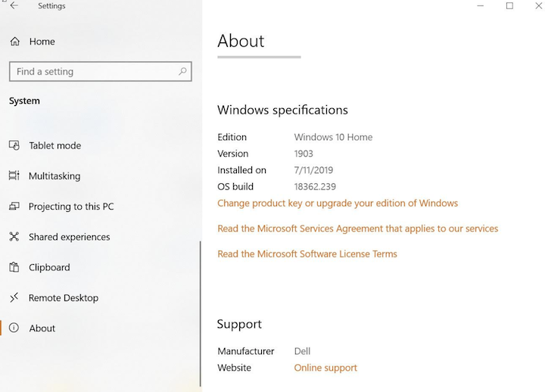Click the About page title
The width and height of the screenshot is (545, 392).
tap(241, 41)
